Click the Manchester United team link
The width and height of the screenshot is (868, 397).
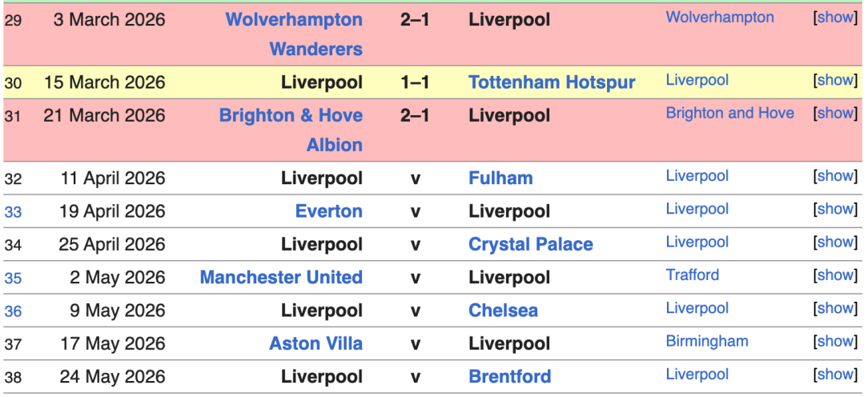pyautogui.click(x=281, y=278)
